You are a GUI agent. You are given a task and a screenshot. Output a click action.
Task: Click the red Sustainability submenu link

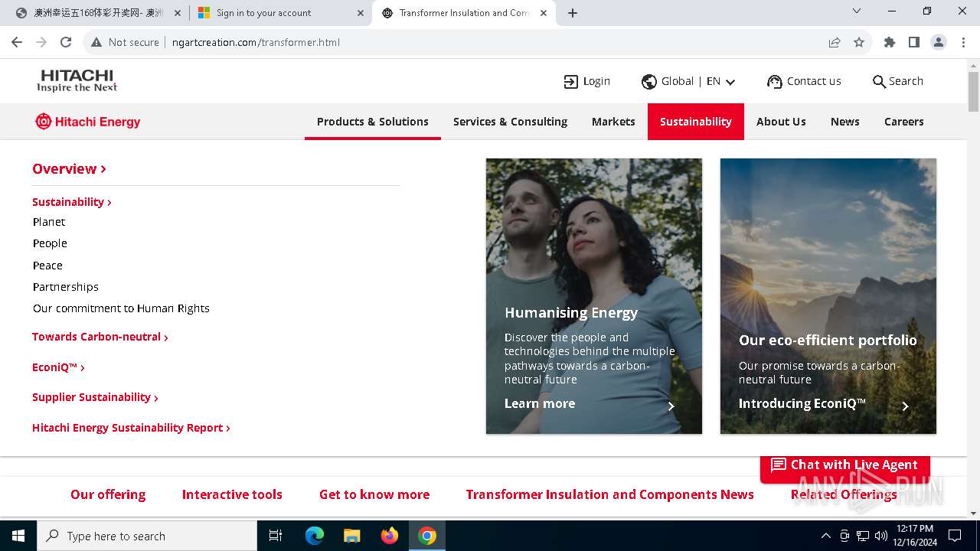pos(72,202)
